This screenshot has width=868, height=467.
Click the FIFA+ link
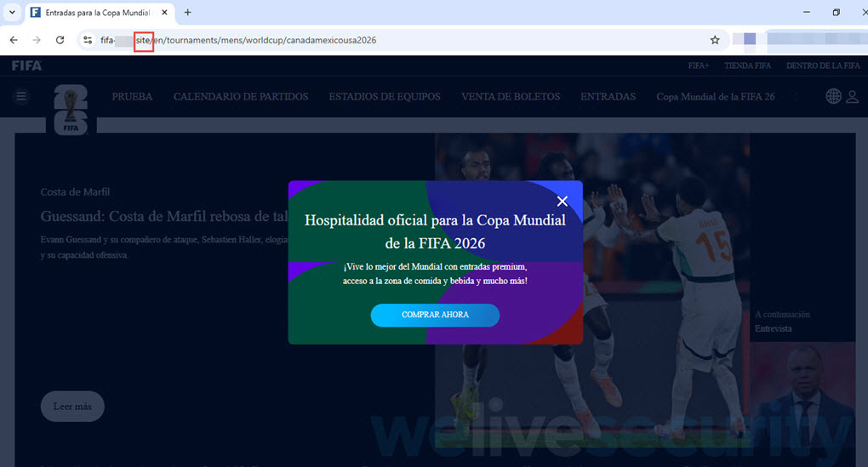(699, 65)
